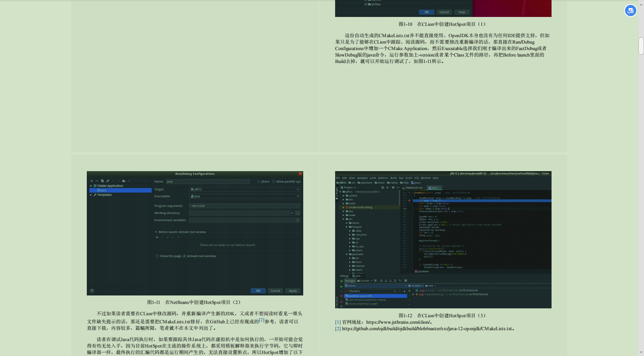Hide the Project panel with minus icon

click(398, 187)
